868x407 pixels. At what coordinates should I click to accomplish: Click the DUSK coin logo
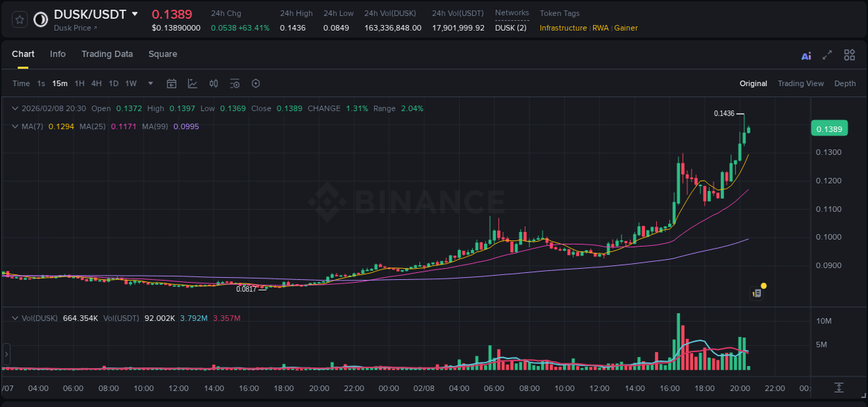pyautogui.click(x=40, y=19)
